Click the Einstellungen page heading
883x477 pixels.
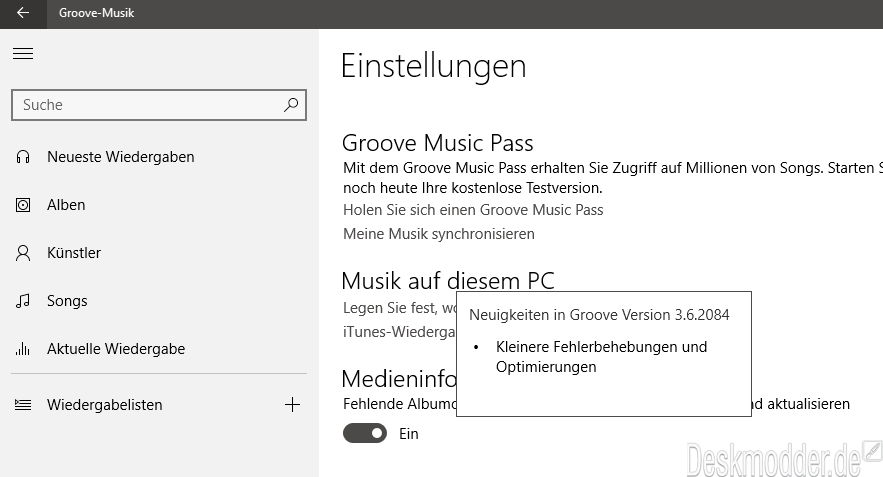[434, 66]
